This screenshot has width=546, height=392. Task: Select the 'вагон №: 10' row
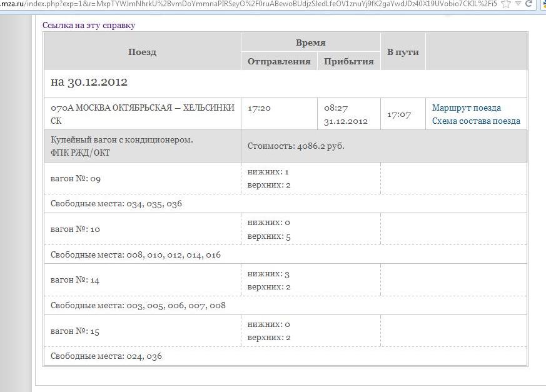pyautogui.click(x=75, y=229)
